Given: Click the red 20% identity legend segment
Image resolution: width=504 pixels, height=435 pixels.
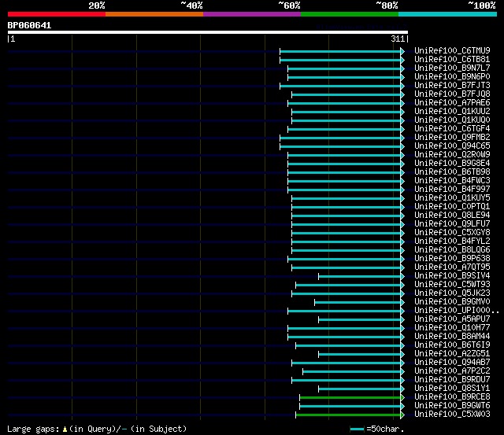Looking at the screenshot, I should tap(57, 14).
